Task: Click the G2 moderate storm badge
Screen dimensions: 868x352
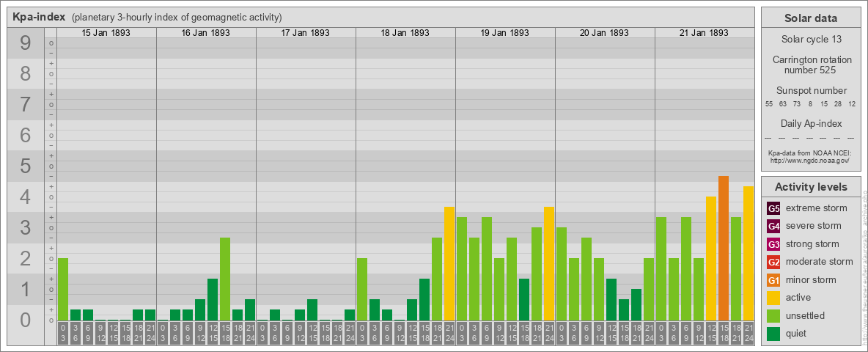Action: click(773, 262)
